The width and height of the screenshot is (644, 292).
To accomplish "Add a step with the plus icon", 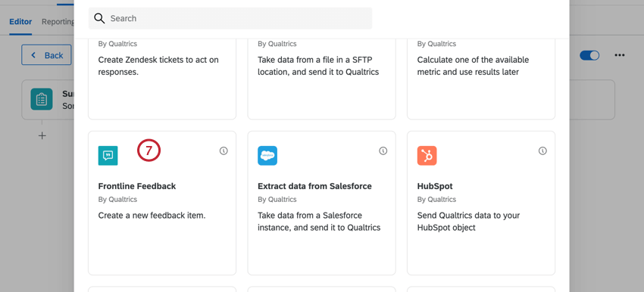I will coord(42,135).
